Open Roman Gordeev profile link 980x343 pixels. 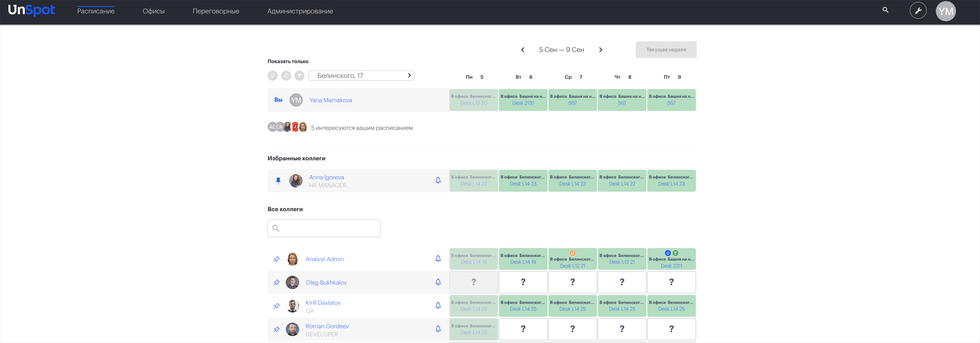(327, 326)
